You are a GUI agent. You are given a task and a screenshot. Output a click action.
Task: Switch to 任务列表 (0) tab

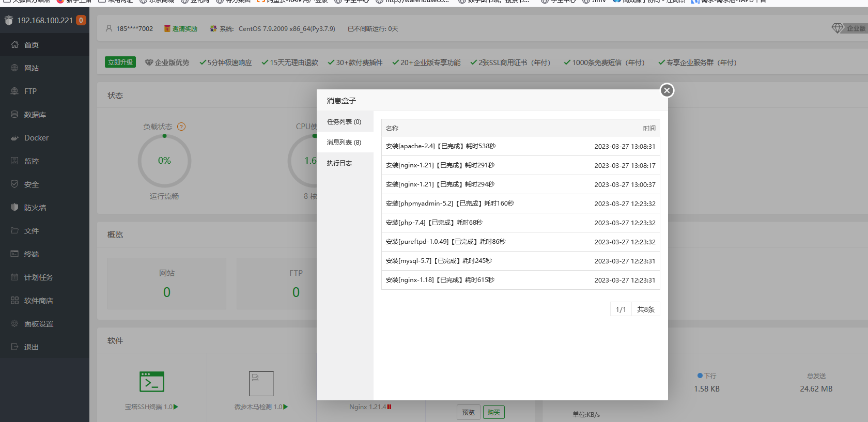pyautogui.click(x=345, y=121)
